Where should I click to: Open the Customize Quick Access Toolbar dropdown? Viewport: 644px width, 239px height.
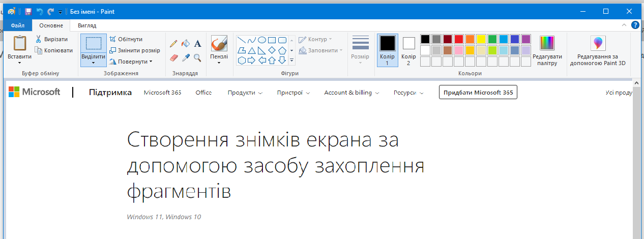60,12
